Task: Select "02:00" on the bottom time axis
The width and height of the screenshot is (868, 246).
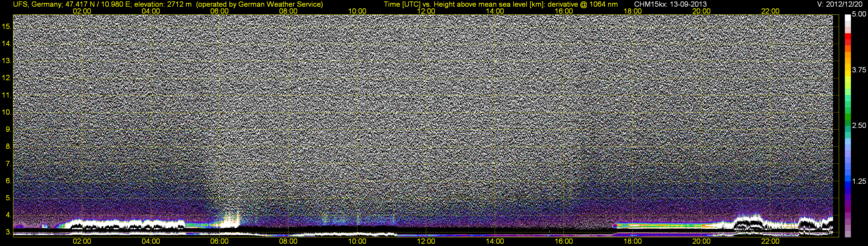Action: click(x=82, y=241)
